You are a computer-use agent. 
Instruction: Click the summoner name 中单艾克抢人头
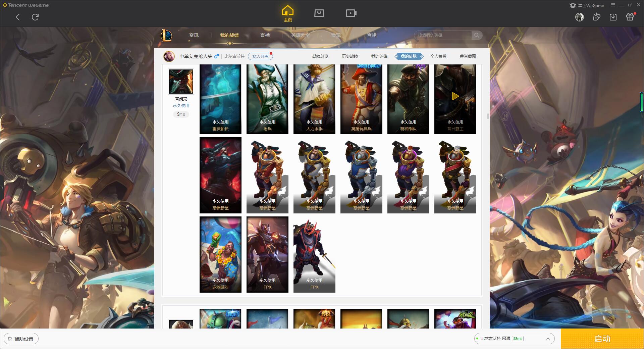(x=196, y=56)
